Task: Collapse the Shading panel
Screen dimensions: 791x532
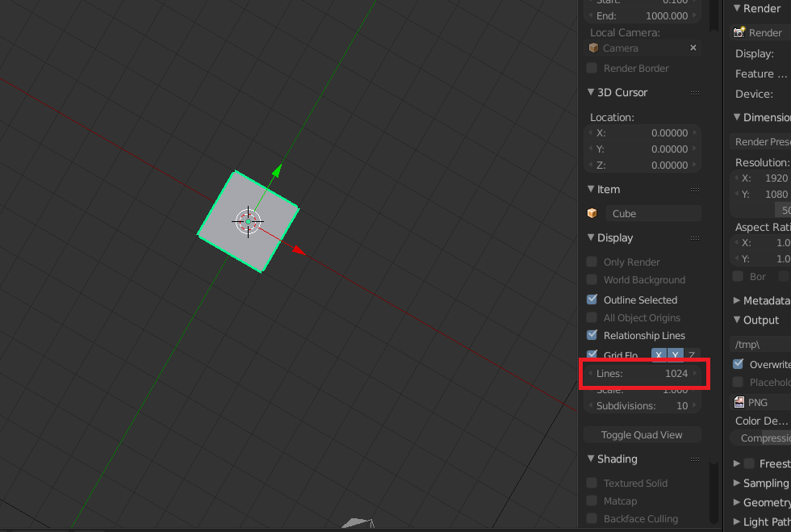Action: pyautogui.click(x=592, y=459)
